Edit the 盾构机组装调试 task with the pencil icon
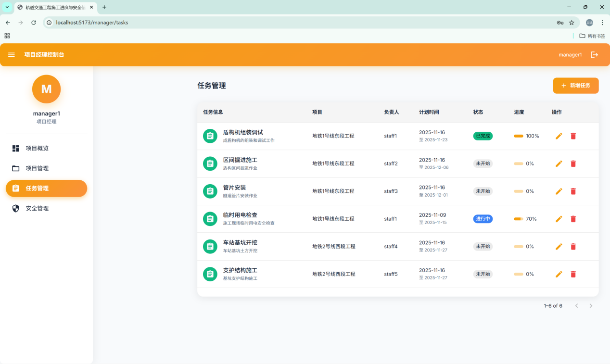 tap(559, 136)
